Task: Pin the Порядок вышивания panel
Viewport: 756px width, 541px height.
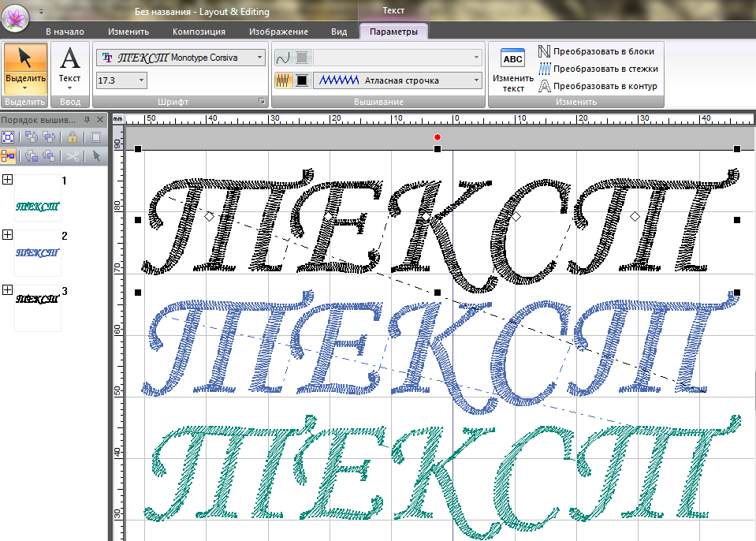Action: [x=87, y=120]
